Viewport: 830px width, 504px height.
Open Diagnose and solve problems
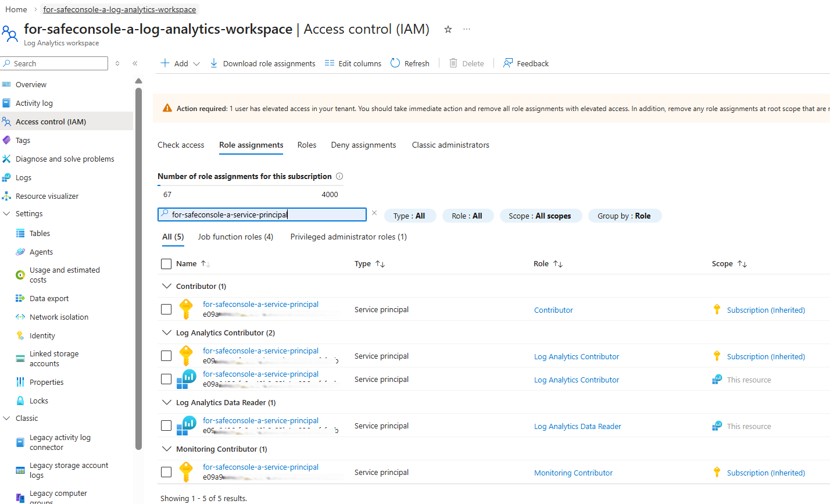[x=65, y=159]
